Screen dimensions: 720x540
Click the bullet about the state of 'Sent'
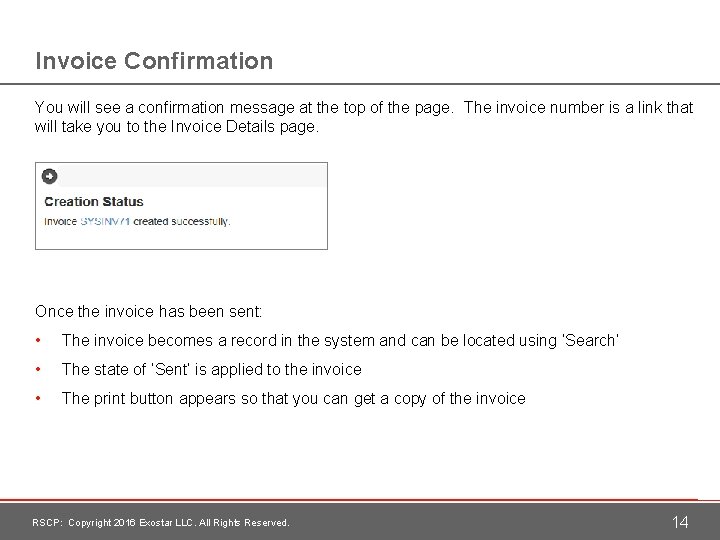pyautogui.click(x=212, y=369)
